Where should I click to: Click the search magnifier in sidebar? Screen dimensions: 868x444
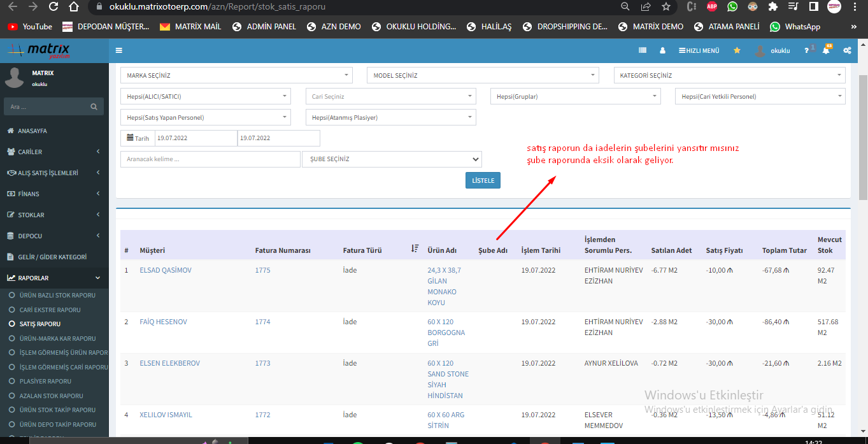point(94,107)
